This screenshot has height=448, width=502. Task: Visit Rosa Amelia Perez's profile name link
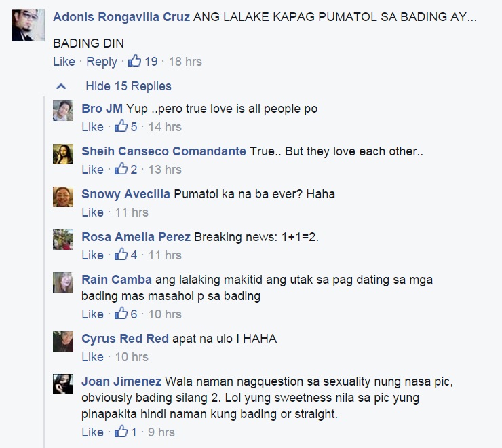point(136,237)
